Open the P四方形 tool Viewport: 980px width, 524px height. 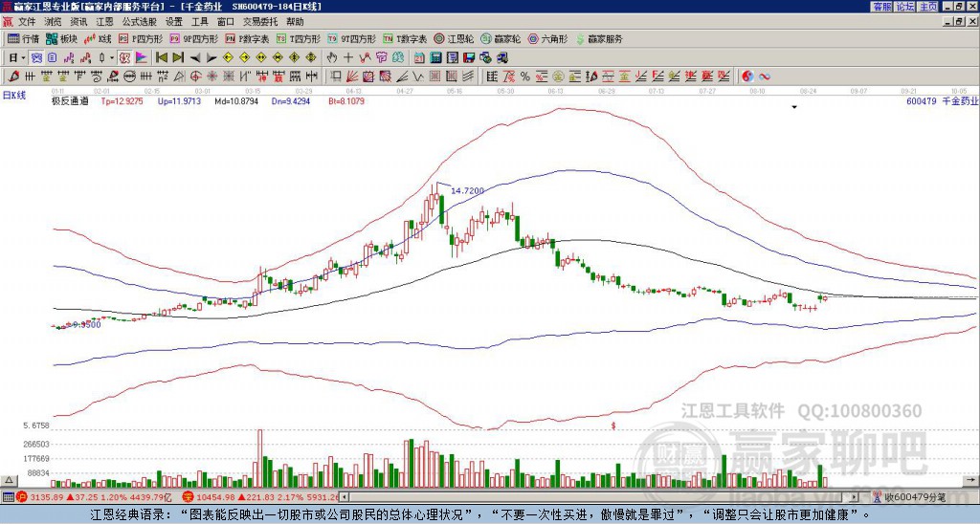[141, 38]
